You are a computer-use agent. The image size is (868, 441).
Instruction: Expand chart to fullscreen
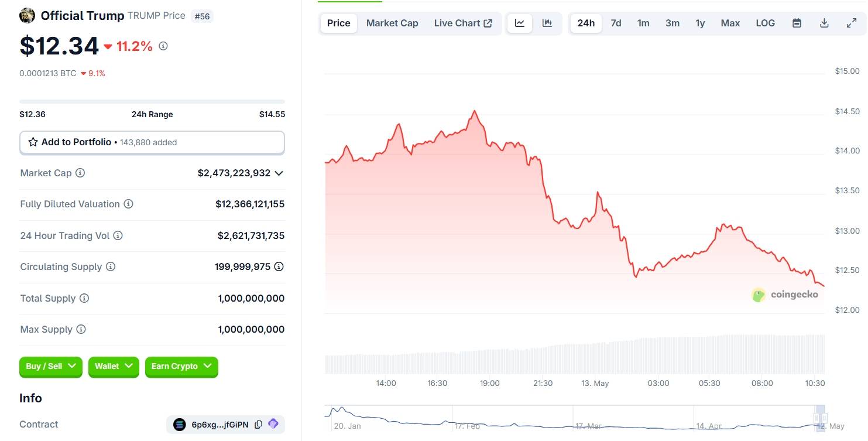pos(852,23)
